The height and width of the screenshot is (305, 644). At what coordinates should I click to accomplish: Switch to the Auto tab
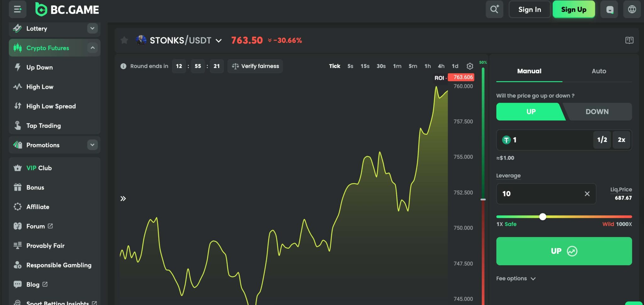(x=599, y=71)
